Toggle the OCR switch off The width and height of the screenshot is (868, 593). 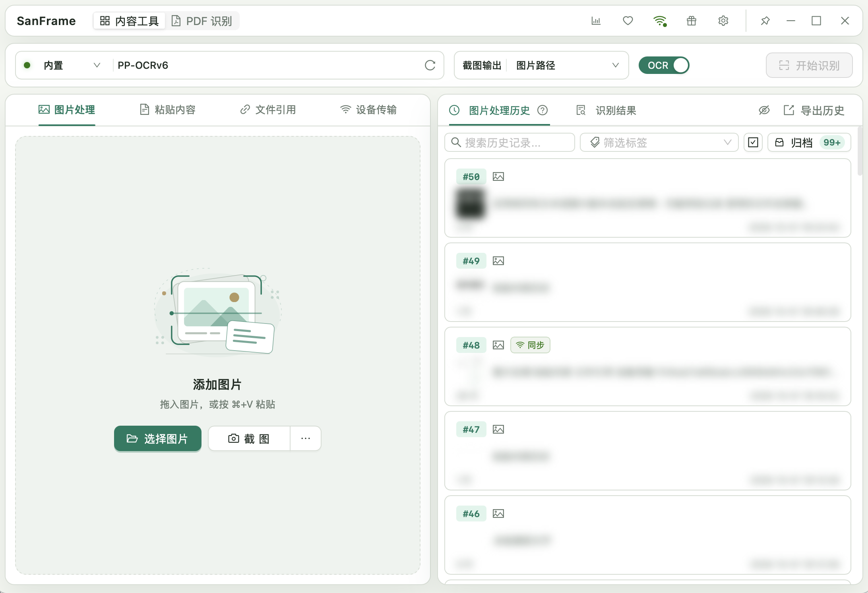(664, 65)
